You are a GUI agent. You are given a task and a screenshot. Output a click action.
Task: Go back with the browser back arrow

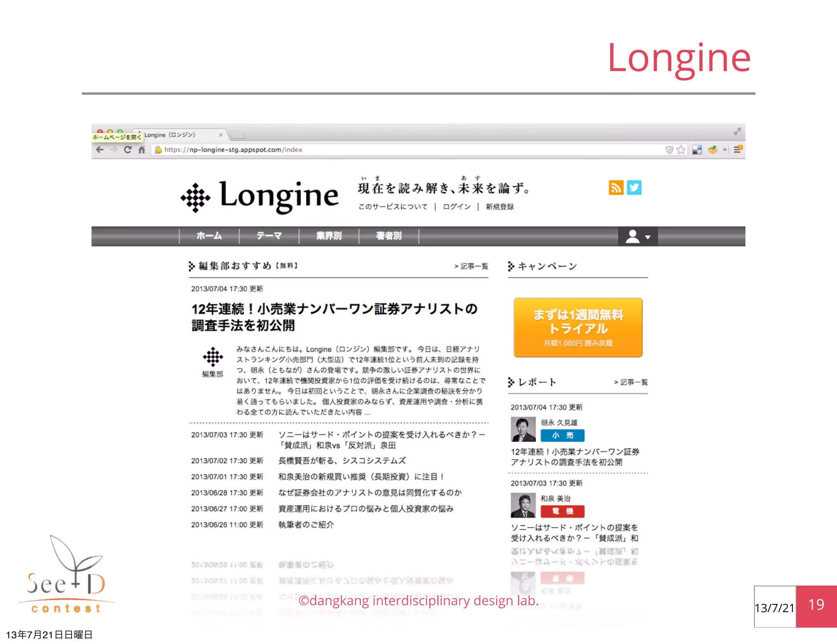(100, 150)
